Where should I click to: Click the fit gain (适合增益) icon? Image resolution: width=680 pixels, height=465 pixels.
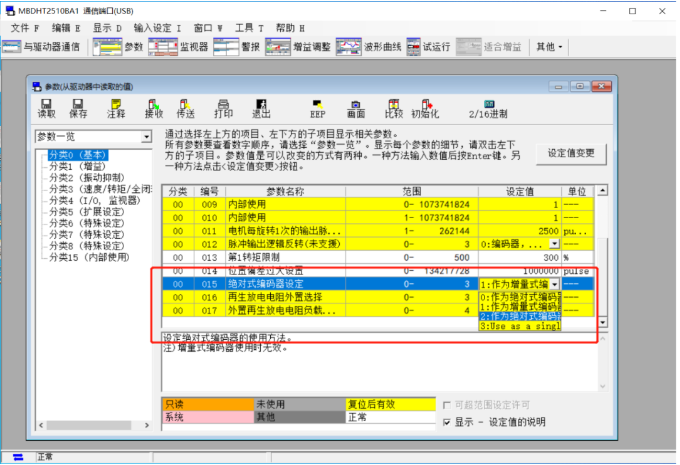coord(468,47)
